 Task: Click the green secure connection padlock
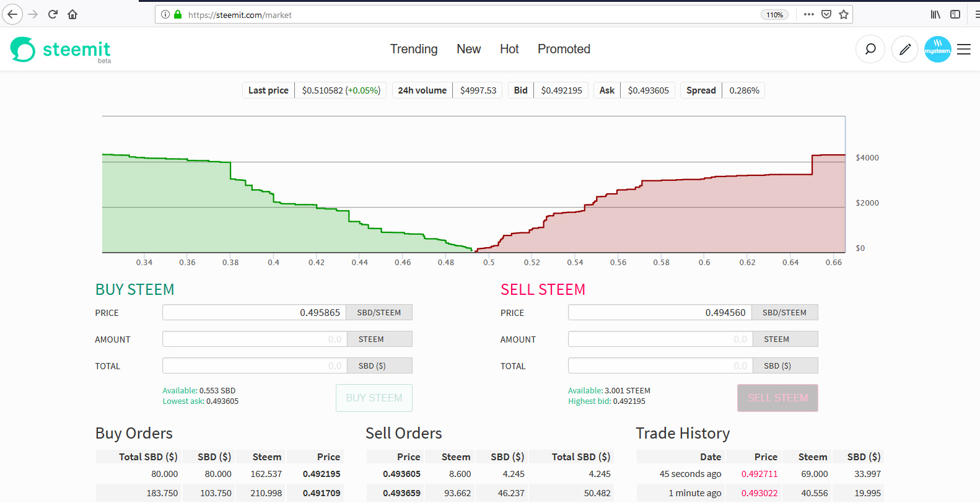point(178,14)
